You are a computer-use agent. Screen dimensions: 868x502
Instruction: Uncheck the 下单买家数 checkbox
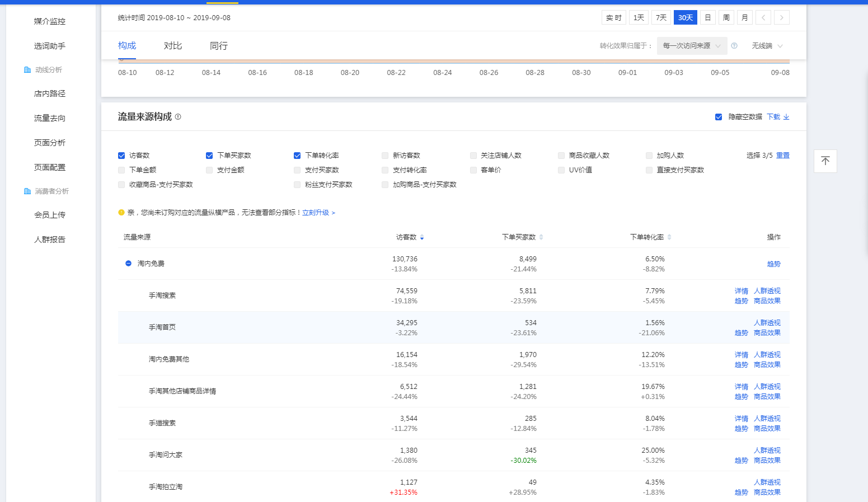[209, 156]
